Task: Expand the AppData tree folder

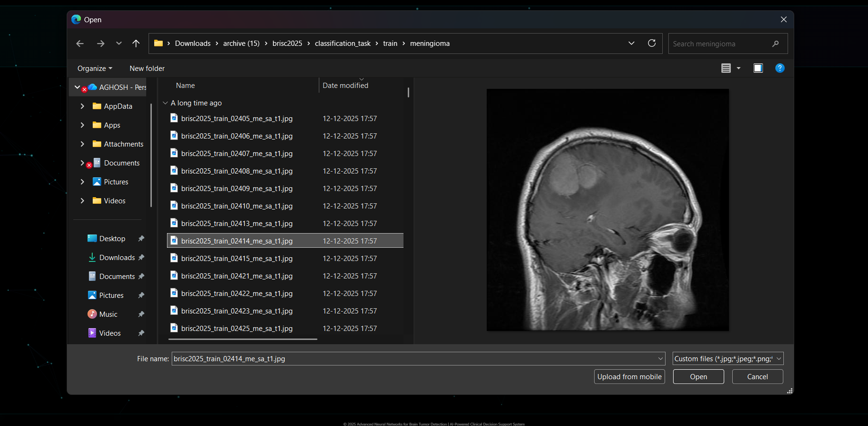Action: (x=82, y=106)
